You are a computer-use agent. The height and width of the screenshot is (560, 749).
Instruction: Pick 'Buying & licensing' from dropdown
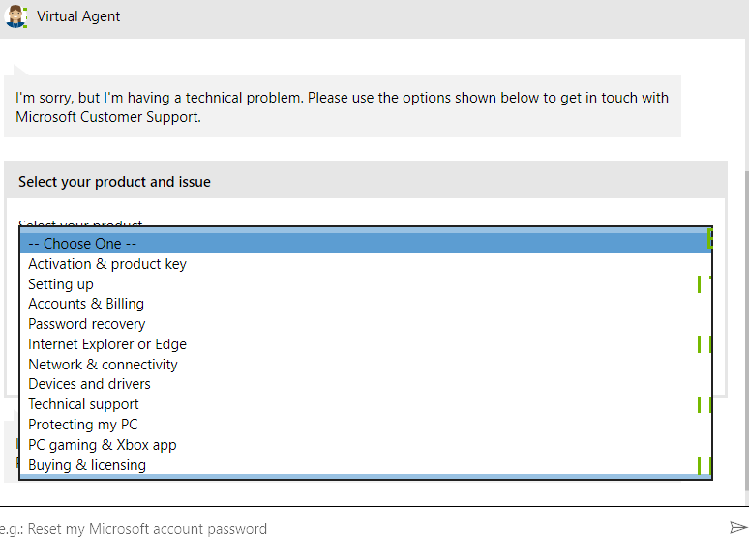click(x=366, y=464)
